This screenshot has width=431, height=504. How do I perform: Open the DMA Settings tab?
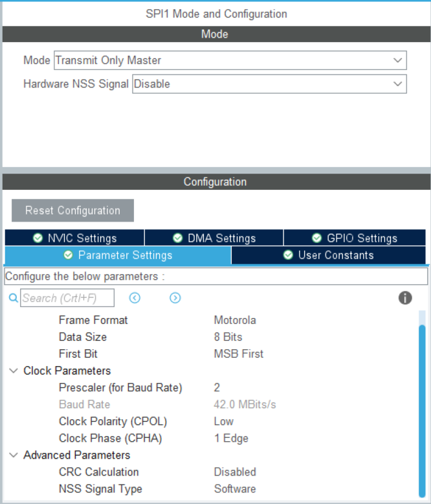click(214, 238)
